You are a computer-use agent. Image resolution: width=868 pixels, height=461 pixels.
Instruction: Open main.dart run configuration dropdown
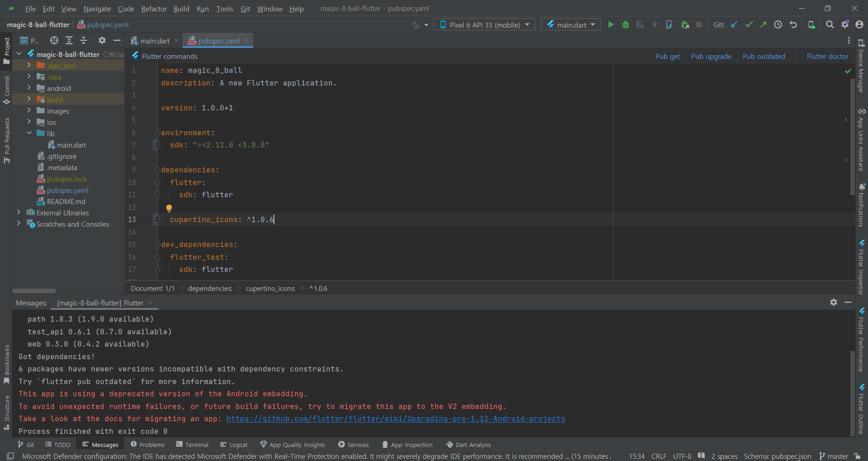pos(571,25)
